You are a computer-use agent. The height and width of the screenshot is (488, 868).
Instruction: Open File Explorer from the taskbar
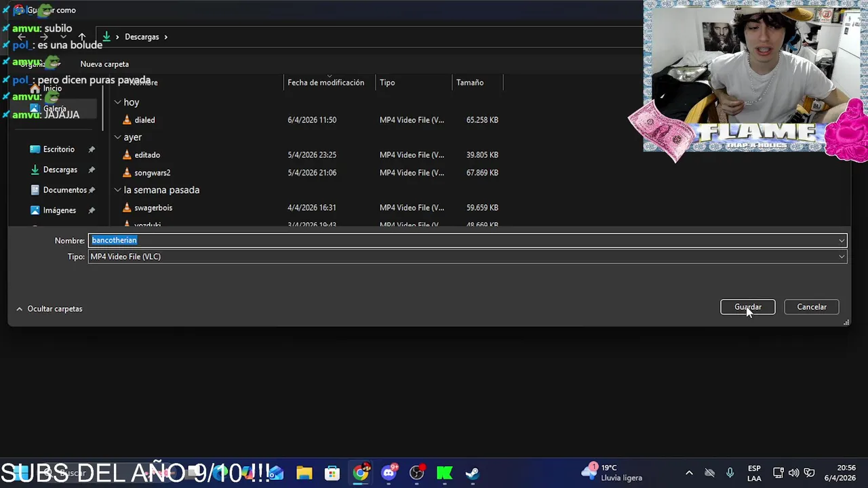pyautogui.click(x=304, y=473)
